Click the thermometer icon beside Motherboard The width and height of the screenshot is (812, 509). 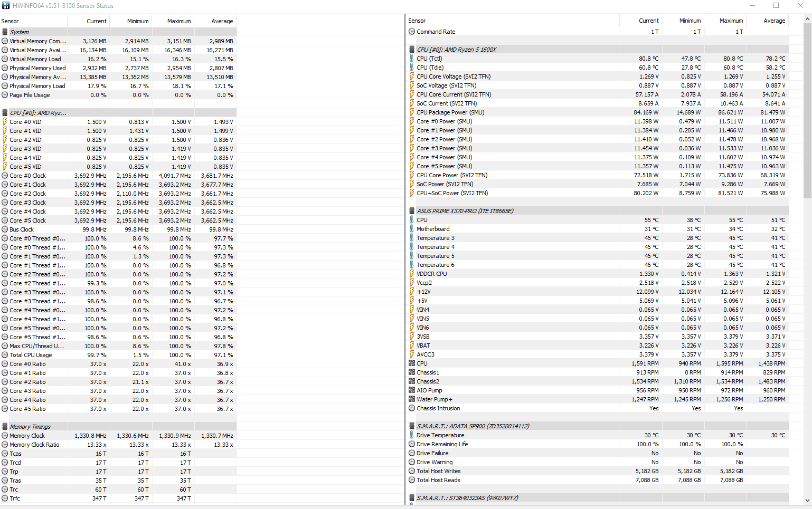coord(412,229)
